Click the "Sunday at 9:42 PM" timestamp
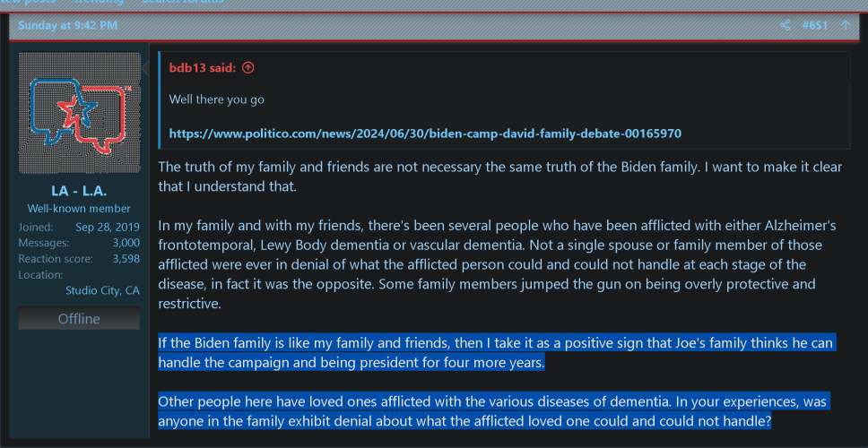 coord(67,25)
